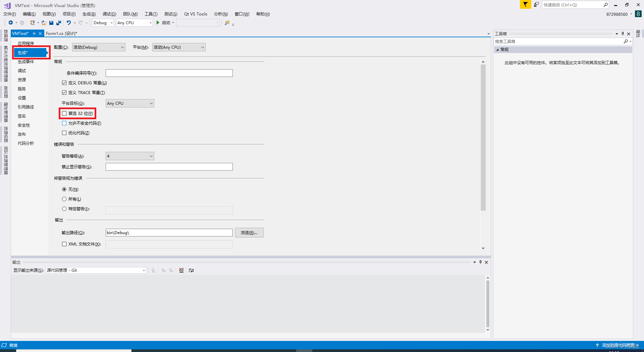Viewport: 644px width, 352px height.
Task: Open the Any CPU solution platform dropdown in toolbar
Action: click(x=135, y=23)
